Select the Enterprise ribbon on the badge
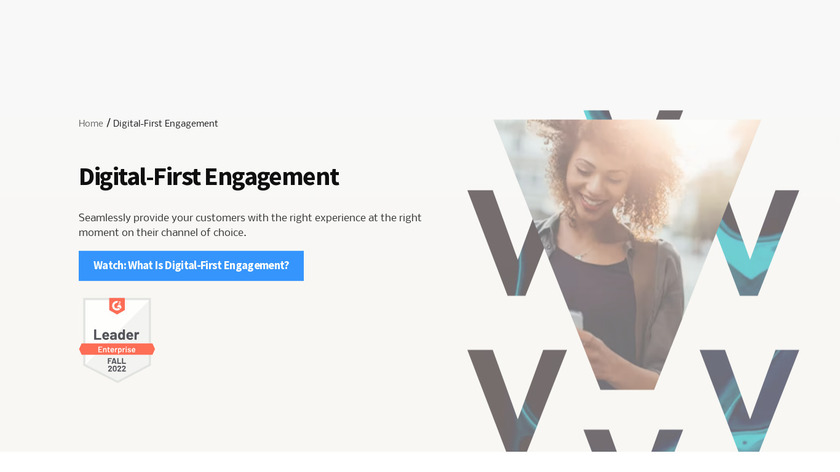Viewport: 840px width, 472px height. (117, 349)
